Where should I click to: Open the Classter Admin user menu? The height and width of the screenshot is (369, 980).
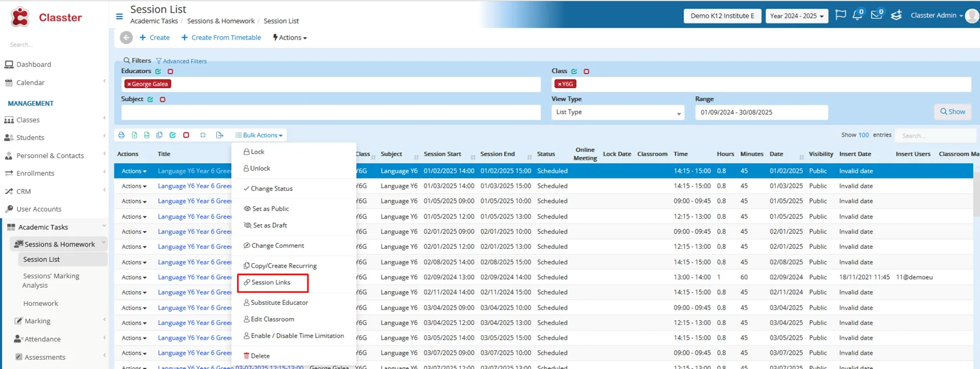click(936, 15)
